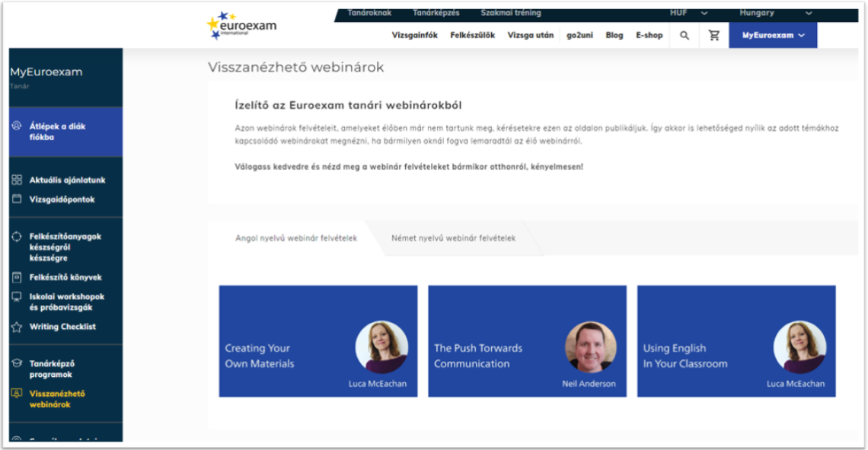Click the user icon beside Átlépek a diák fiókba
Screen dimensions: 868x450
tap(18, 126)
